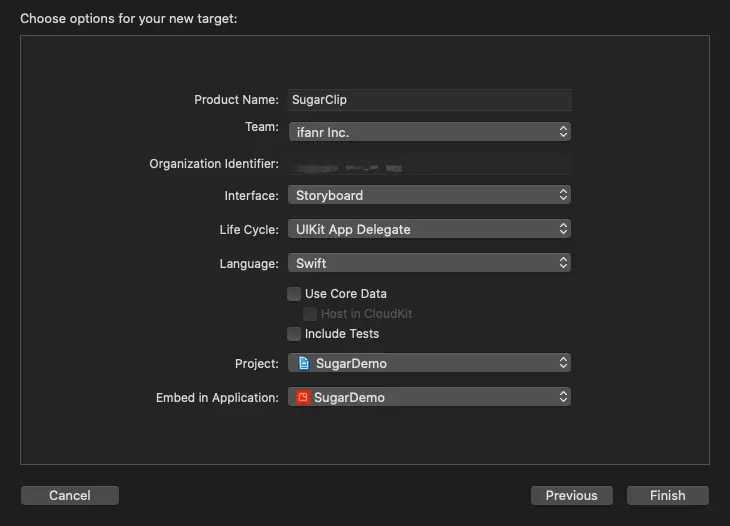Click the Team dropdown chevron arrows
Image resolution: width=730 pixels, height=526 pixels.
563,131
